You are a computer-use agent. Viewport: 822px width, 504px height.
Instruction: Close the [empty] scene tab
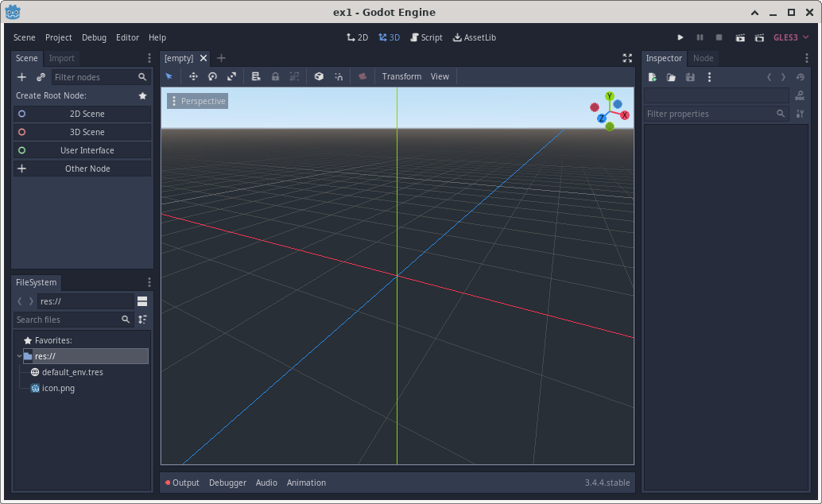[204, 58]
